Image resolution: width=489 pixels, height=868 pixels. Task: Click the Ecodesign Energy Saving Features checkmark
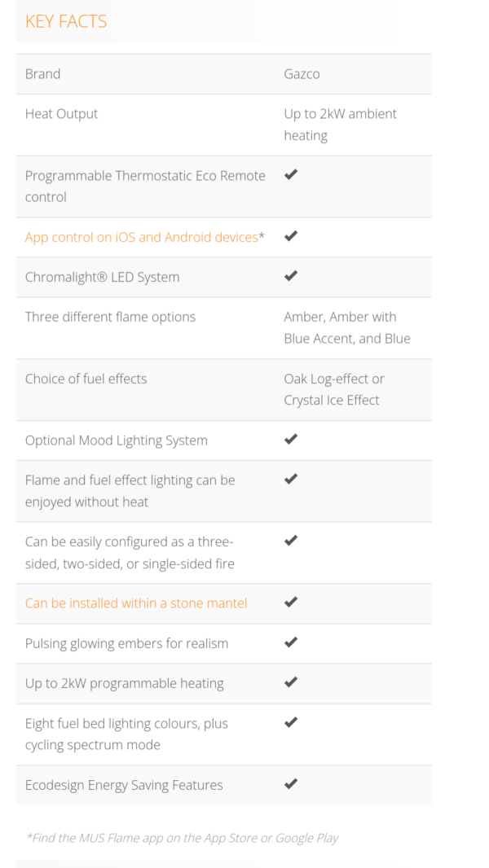[x=291, y=783]
